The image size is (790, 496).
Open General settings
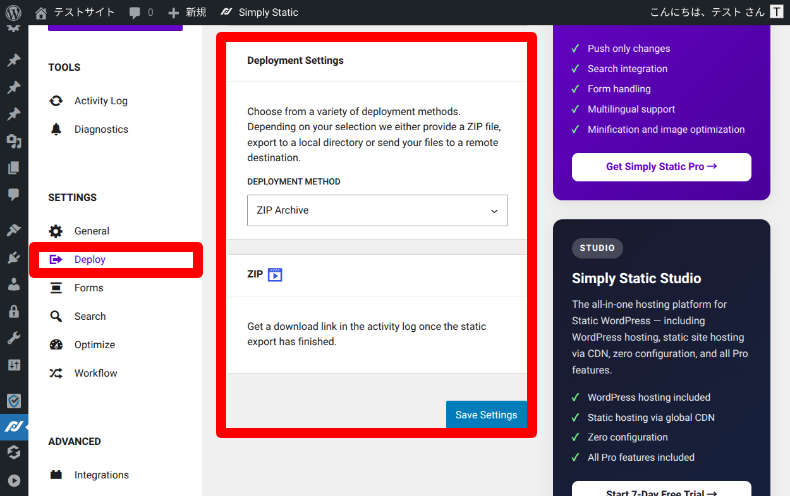pos(92,231)
